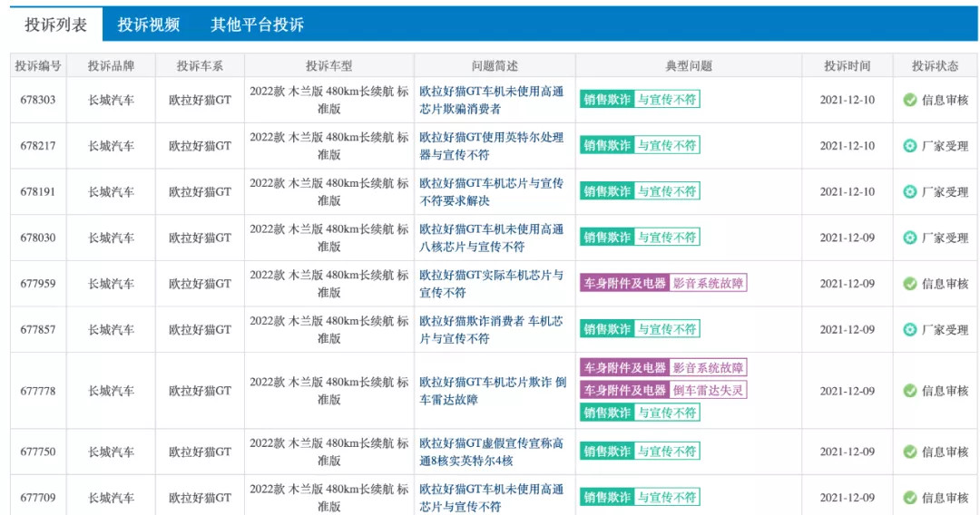
Task: Select complaint number 678217
Action: (38, 146)
